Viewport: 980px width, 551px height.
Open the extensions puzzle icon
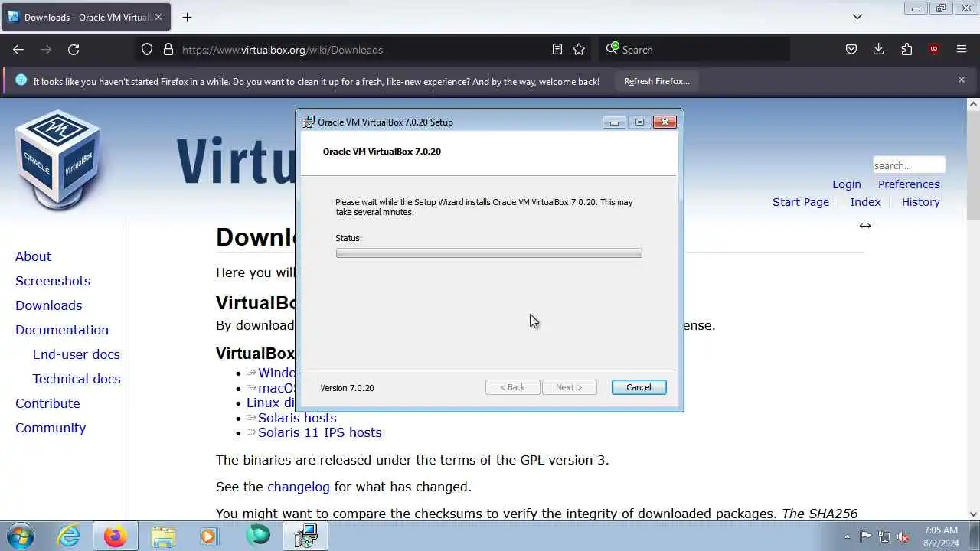coord(906,50)
